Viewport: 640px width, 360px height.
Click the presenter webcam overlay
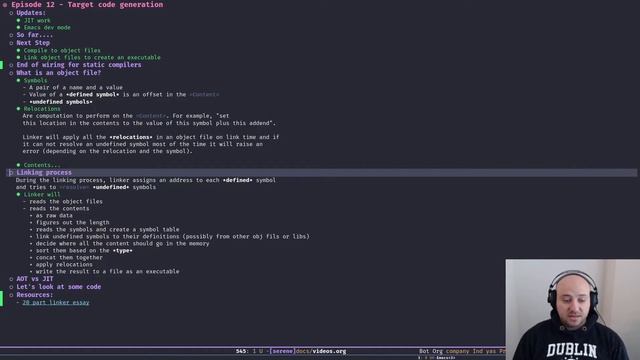point(573,309)
